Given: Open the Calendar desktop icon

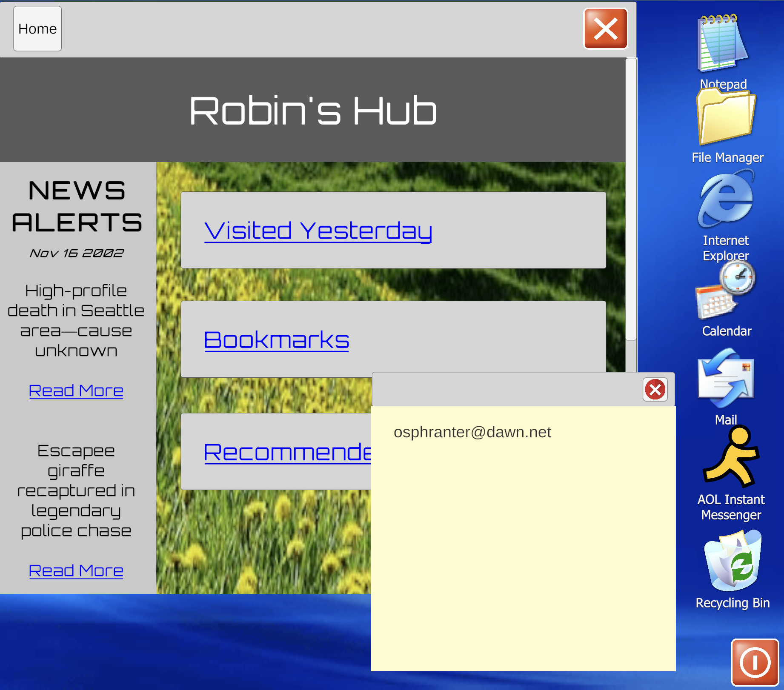Looking at the screenshot, I should click(726, 291).
